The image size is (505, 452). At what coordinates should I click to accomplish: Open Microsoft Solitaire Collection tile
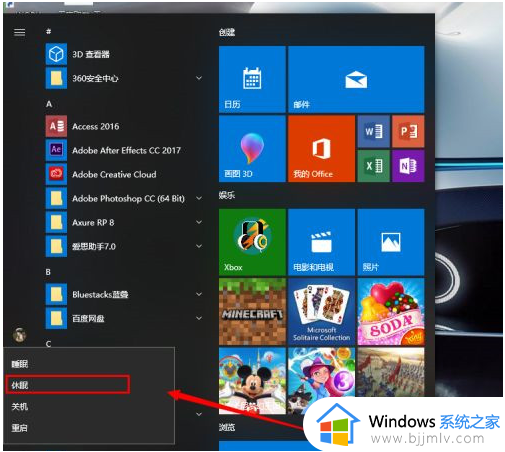coord(321,312)
